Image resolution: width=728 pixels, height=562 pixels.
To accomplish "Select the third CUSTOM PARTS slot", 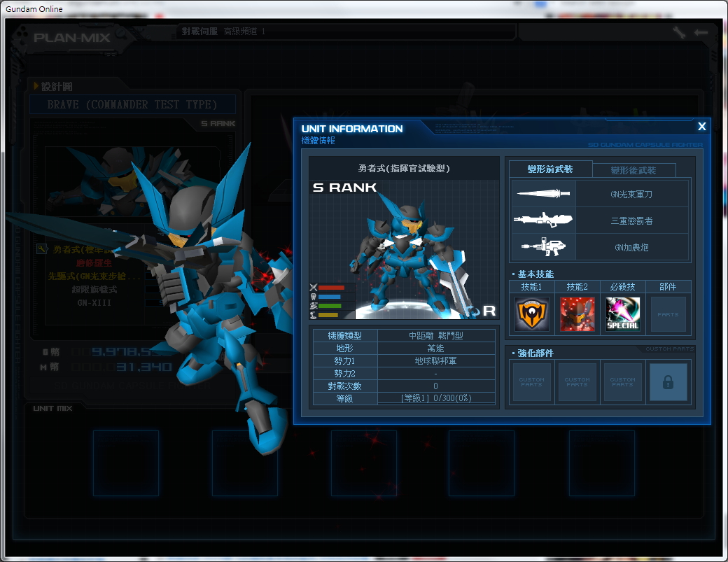I will point(622,382).
